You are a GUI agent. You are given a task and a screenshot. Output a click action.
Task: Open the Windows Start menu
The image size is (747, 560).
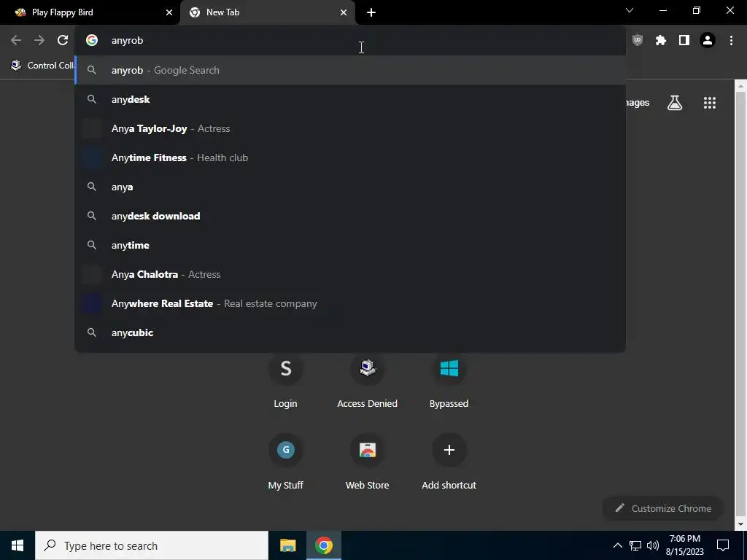pyautogui.click(x=18, y=545)
